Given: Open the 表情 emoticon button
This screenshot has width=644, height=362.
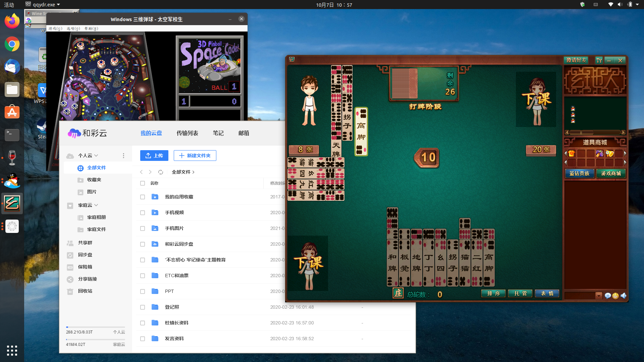Looking at the screenshot, I should (547, 294).
